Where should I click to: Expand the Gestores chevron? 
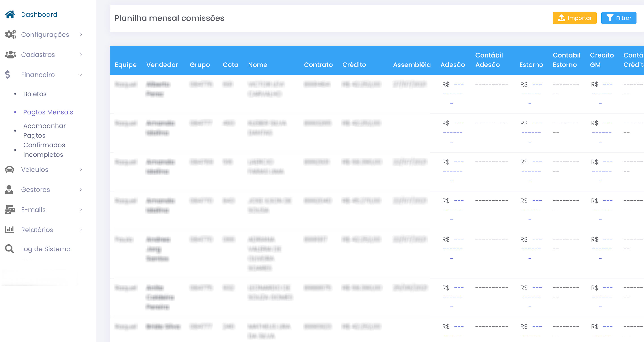pos(80,190)
